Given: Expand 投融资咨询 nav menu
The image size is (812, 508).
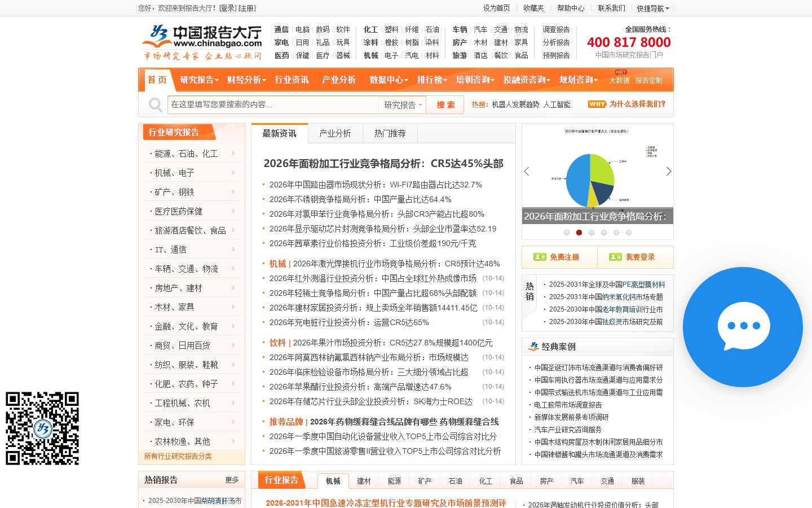Looking at the screenshot, I should pyautogui.click(x=527, y=80).
